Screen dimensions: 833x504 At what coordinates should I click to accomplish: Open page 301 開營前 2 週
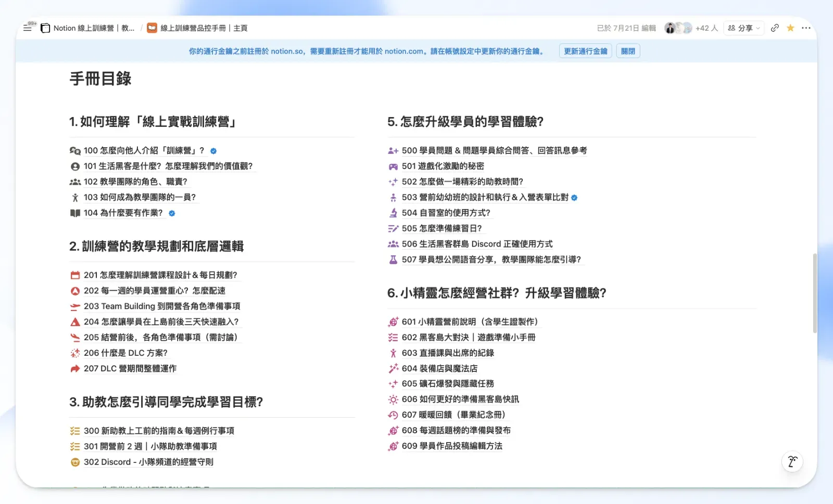(x=150, y=447)
